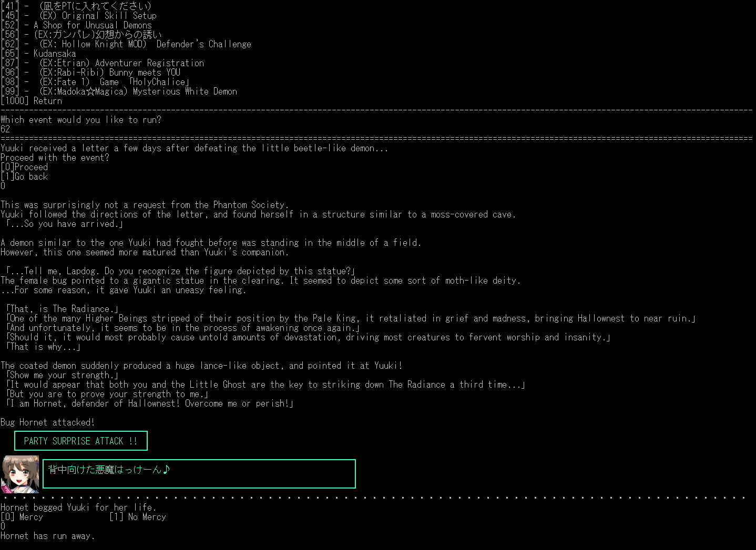The width and height of the screenshot is (756, 550).
Task: Open event [96] (EX:Rabi-Ribi) Bunny meets YOU
Action: [x=90, y=72]
